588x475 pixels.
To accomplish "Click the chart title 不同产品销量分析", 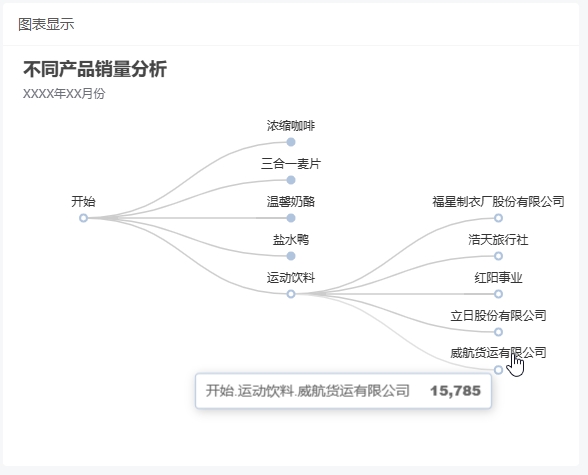I will [95, 69].
